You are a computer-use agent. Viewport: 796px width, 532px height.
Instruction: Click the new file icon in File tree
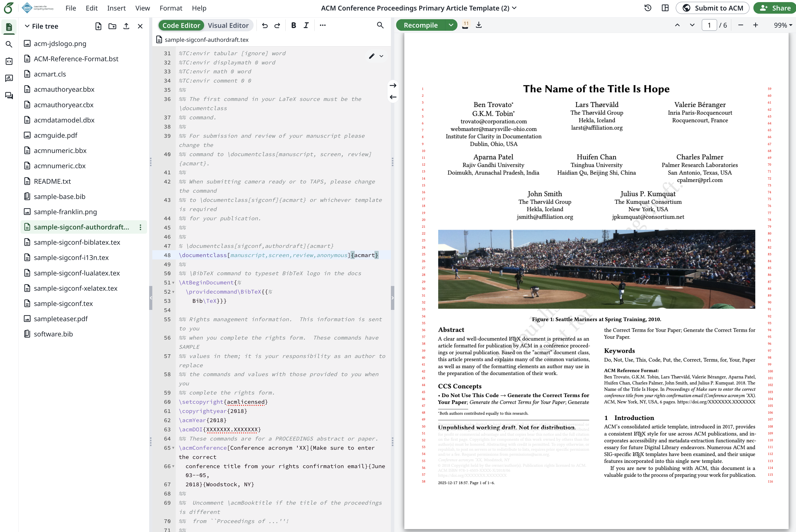pyautogui.click(x=98, y=26)
